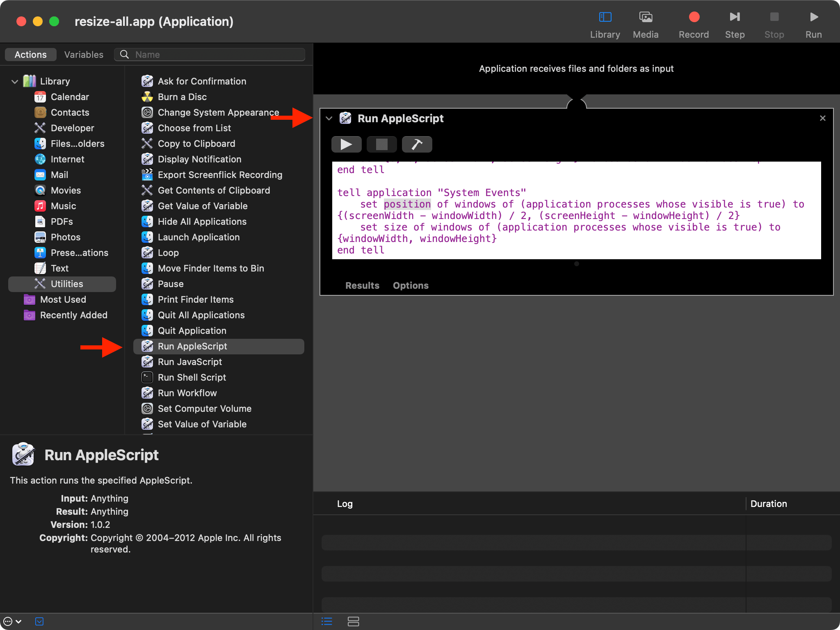Viewport: 840px width, 630px height.
Task: Click the Stop toolbar button
Action: point(774,25)
